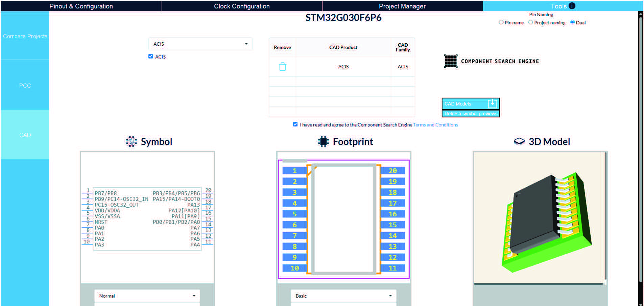Image resolution: width=644 pixels, height=306 pixels.
Task: Open the Basic footprint style dropdown
Action: (x=343, y=296)
